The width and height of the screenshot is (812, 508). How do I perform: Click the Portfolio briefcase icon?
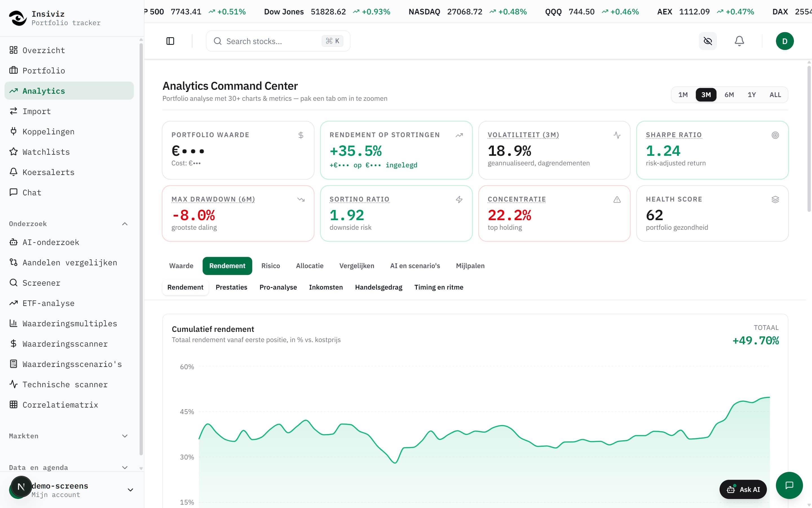tap(14, 70)
